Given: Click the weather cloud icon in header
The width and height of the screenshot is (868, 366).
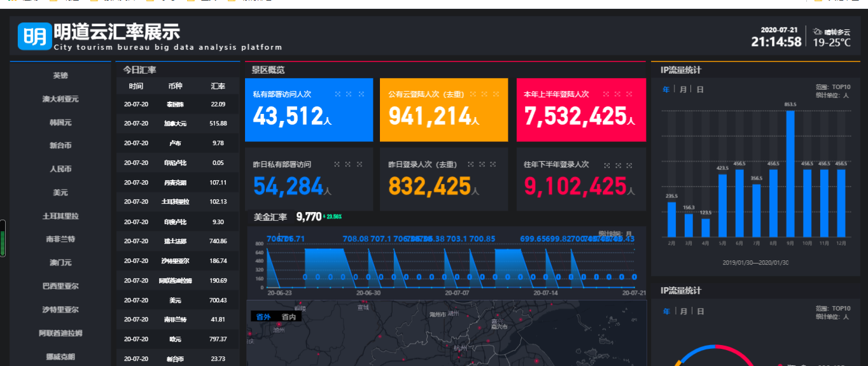Looking at the screenshot, I should click(x=818, y=31).
